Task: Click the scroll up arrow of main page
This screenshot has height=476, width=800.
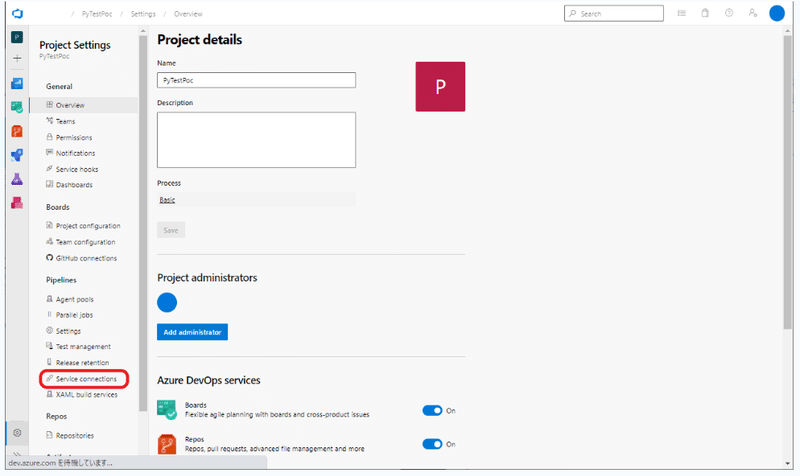Action: pyautogui.click(x=788, y=31)
